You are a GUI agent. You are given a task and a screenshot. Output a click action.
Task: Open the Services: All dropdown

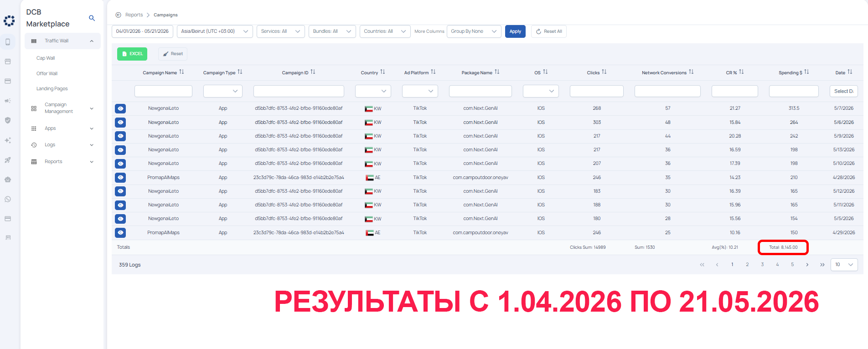coord(280,31)
